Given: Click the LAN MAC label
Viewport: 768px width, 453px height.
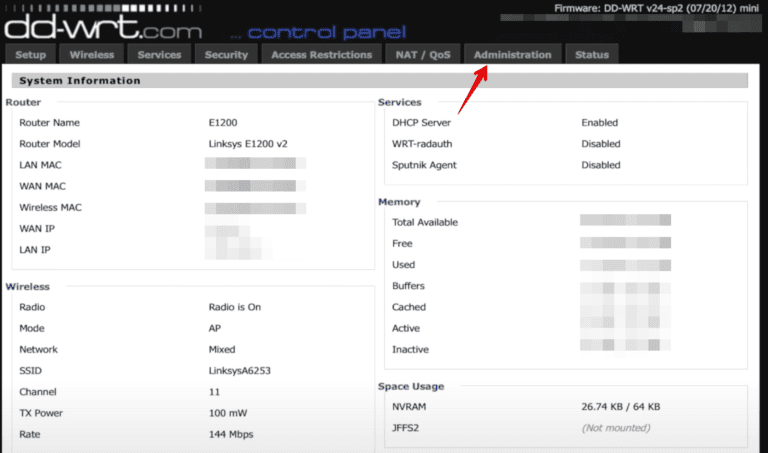Looking at the screenshot, I should click(x=40, y=165).
